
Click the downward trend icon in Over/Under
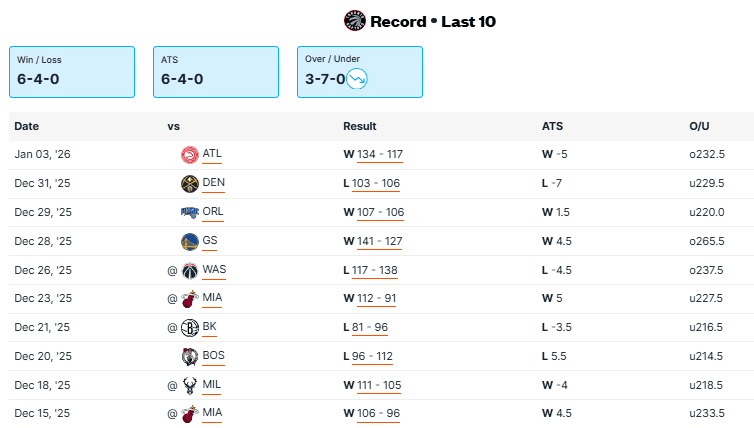359,79
